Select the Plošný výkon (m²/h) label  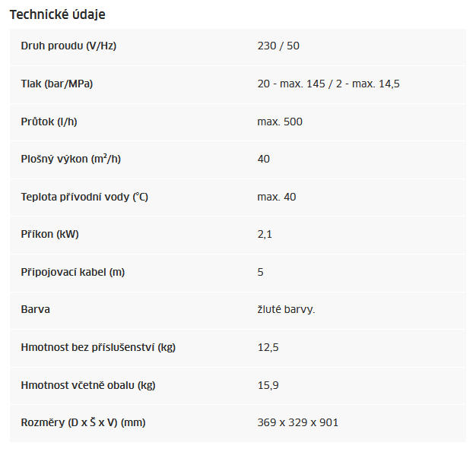coord(71,159)
